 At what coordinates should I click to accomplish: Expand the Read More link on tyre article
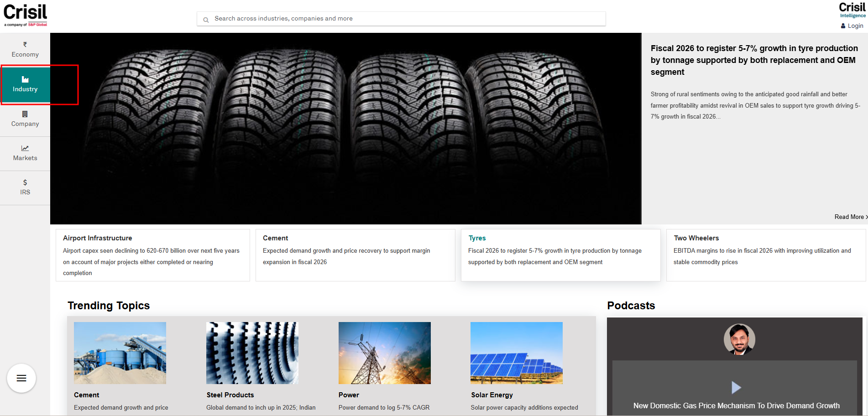point(850,217)
